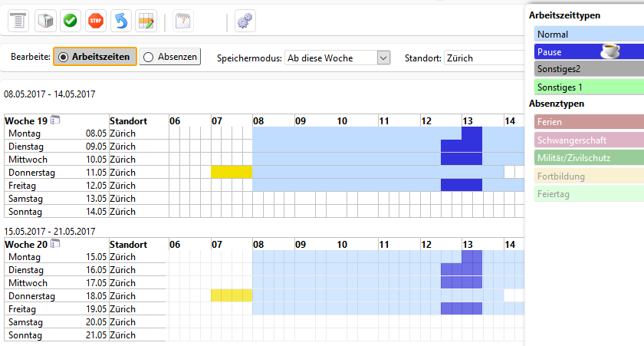The height and width of the screenshot is (346, 644).
Task: Click the small icon next to Woche 19
Action: (x=55, y=120)
